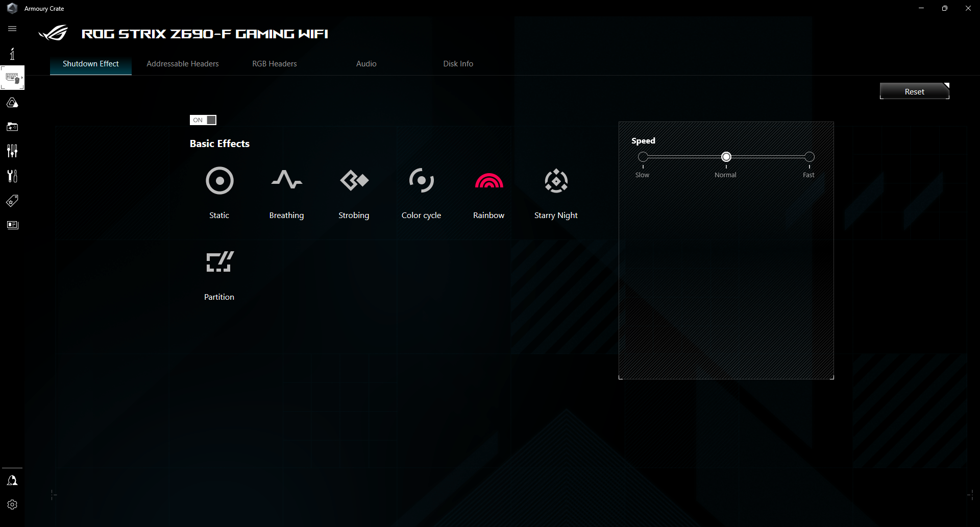Image resolution: width=980 pixels, height=527 pixels.
Task: Select the Partition effect
Action: click(x=219, y=274)
